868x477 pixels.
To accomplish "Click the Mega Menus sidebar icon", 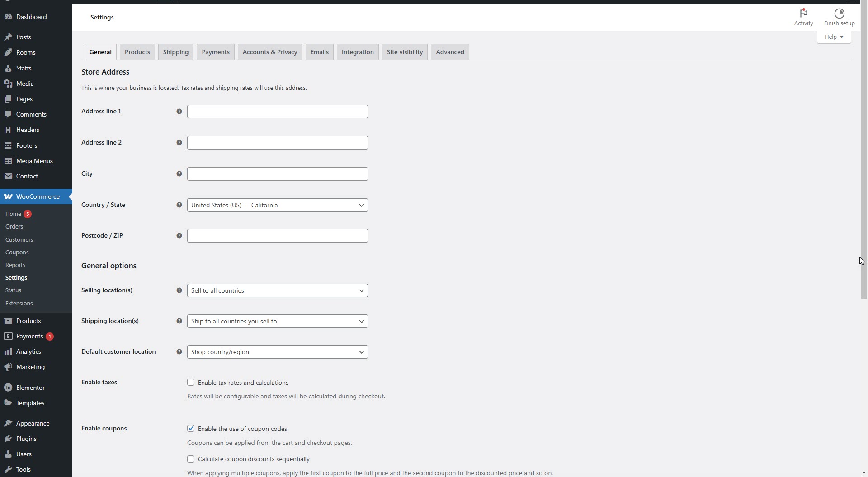I will pos(8,161).
